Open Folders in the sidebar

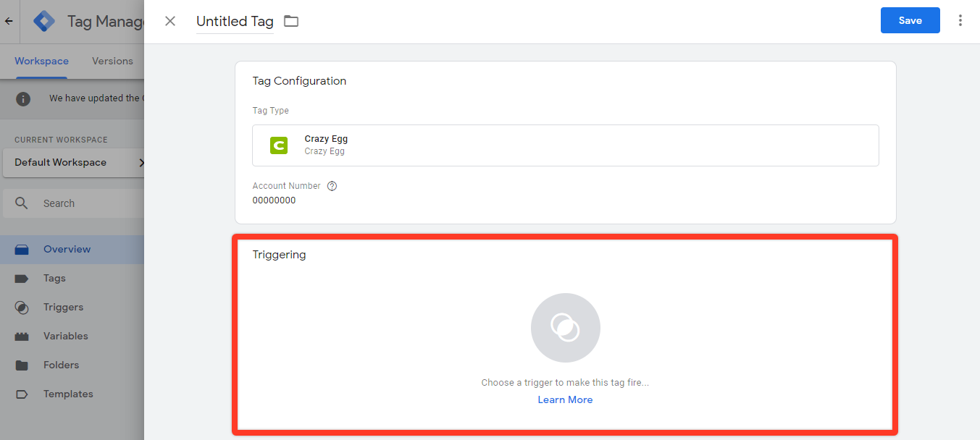pos(72,365)
